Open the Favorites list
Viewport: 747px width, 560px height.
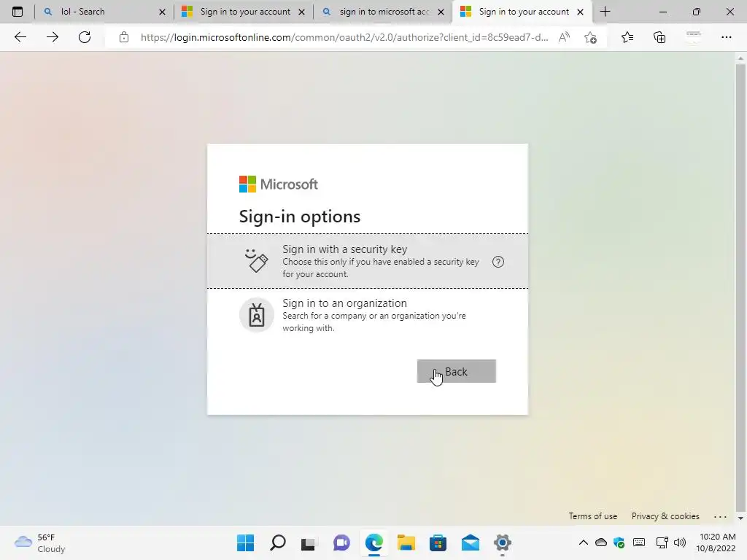[x=627, y=37]
